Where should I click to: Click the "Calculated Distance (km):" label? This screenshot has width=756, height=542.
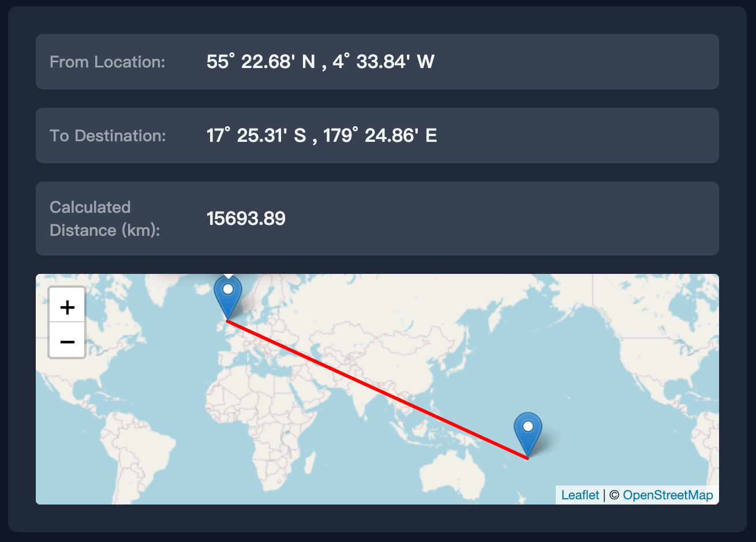pos(105,219)
